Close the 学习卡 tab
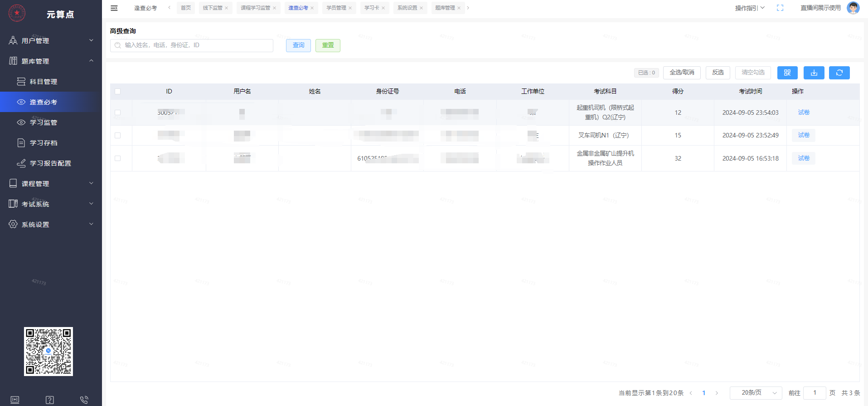Image resolution: width=868 pixels, height=406 pixels. [x=383, y=8]
